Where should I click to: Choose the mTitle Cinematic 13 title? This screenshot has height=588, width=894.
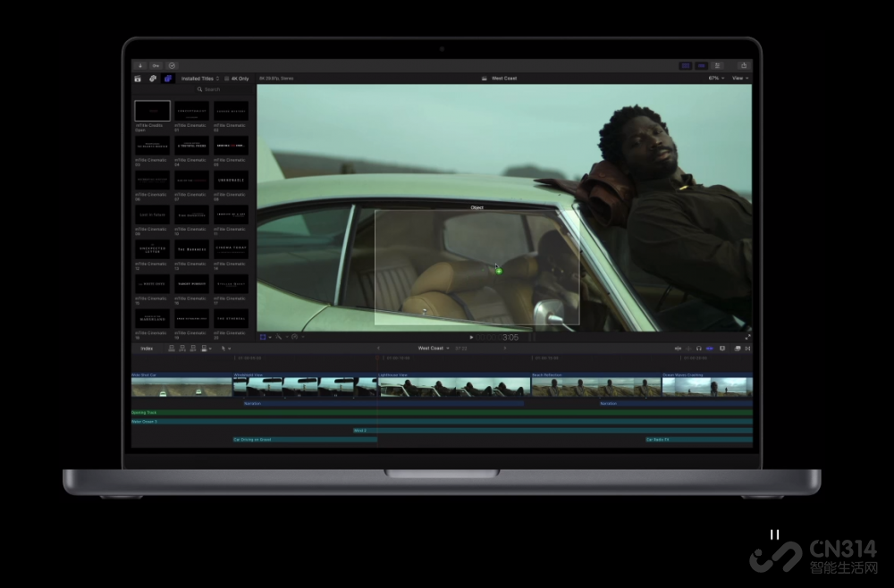[191, 249]
